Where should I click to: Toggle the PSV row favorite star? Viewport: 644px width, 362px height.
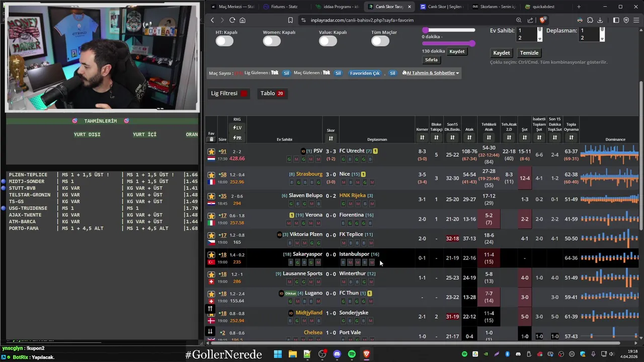click(211, 151)
